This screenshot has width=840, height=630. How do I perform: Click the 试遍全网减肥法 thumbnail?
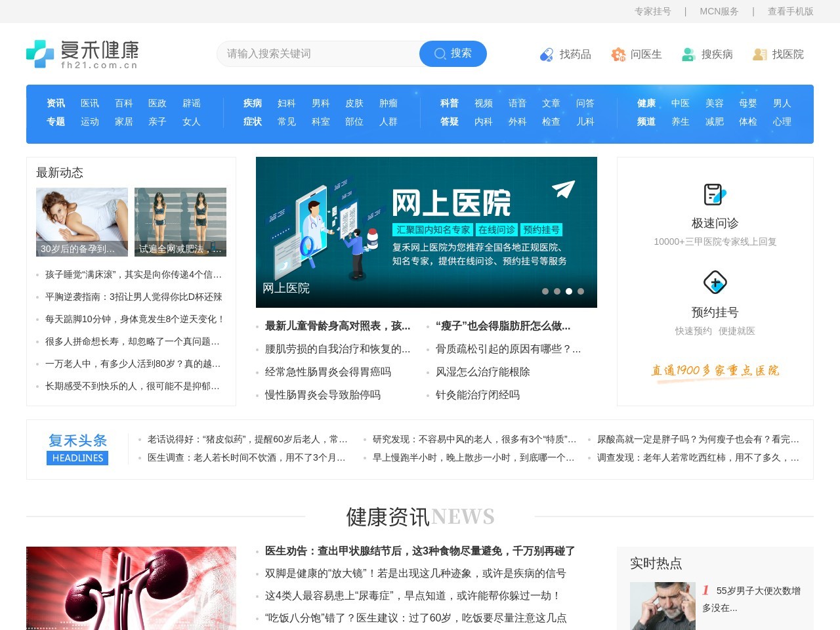click(x=180, y=222)
